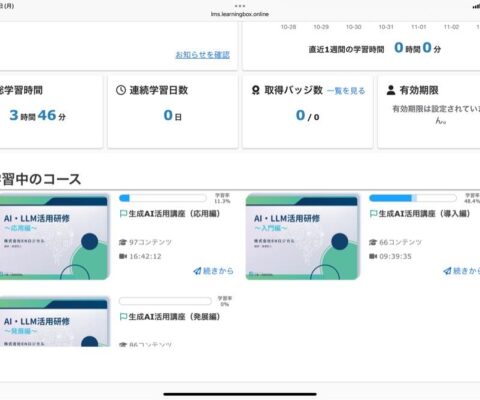The image size is (480, 400).
Task: Click the person icon beside 有効期限
Action: tap(391, 90)
